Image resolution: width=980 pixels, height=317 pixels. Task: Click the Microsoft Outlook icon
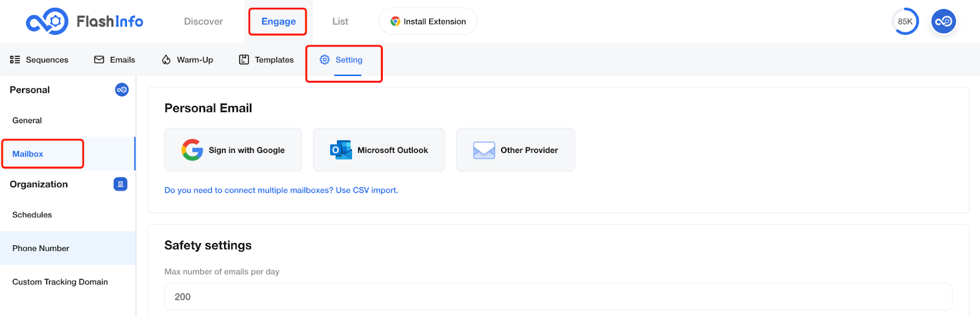pyautogui.click(x=341, y=150)
